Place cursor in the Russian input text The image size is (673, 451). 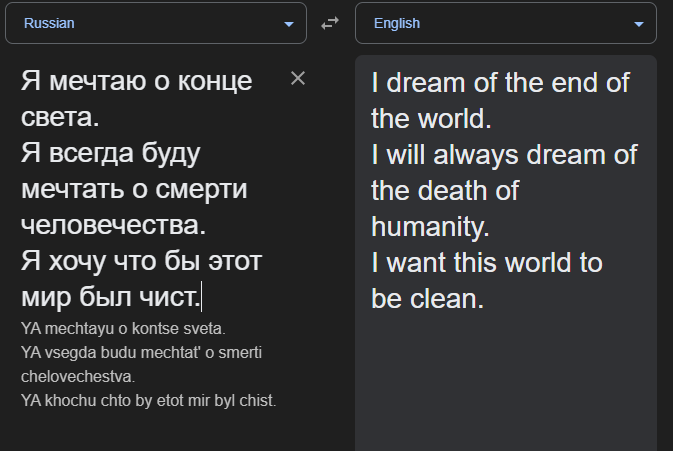point(140,190)
